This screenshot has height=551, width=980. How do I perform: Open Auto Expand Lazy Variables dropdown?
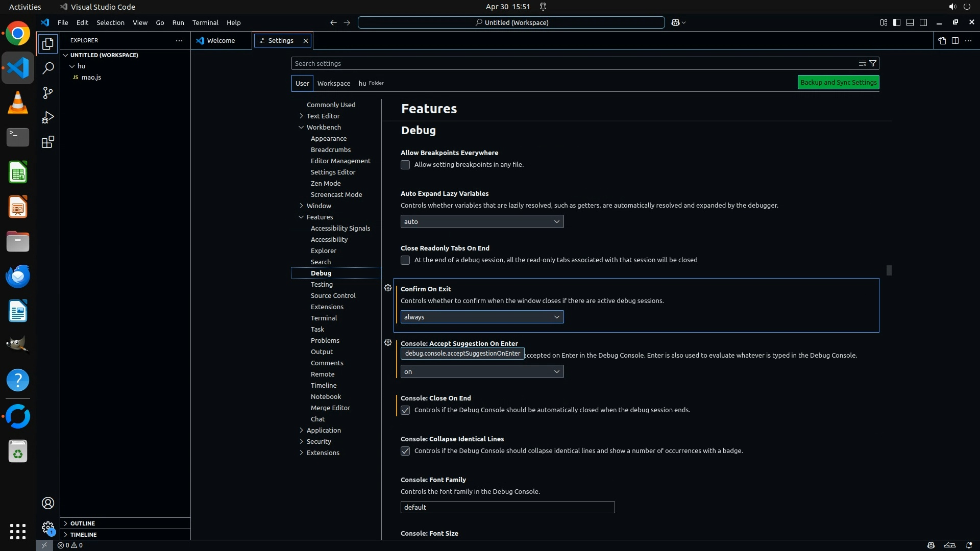tap(482, 221)
